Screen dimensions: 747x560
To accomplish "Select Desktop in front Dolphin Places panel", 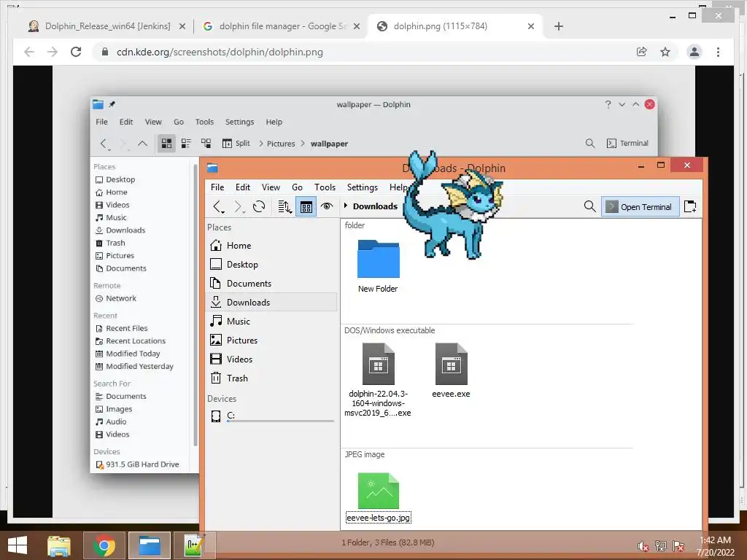I will point(271,264).
